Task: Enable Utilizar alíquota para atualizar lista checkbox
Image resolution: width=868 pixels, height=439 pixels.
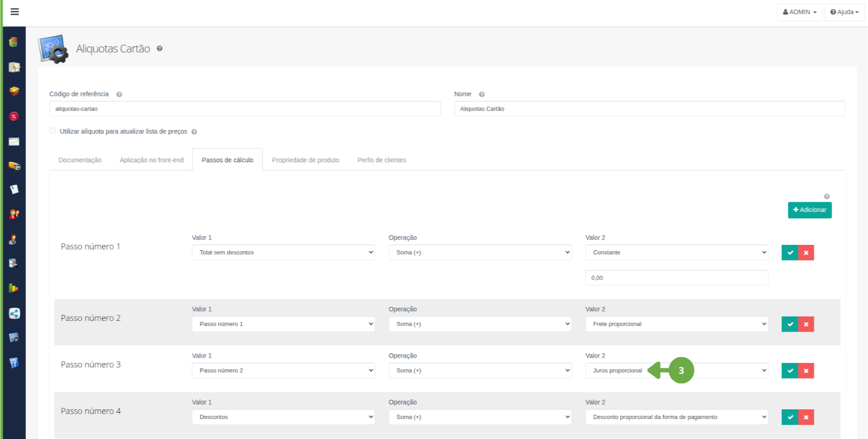Action: pos(53,131)
